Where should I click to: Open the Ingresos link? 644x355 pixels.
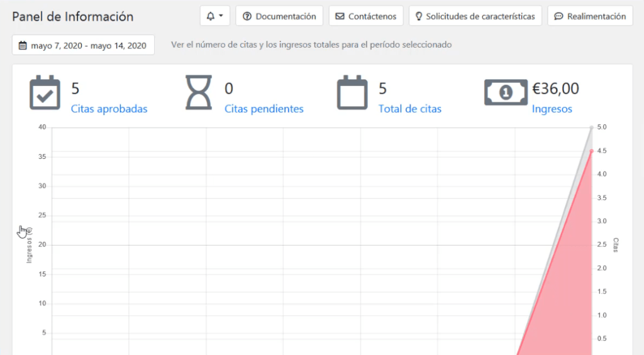(x=552, y=109)
